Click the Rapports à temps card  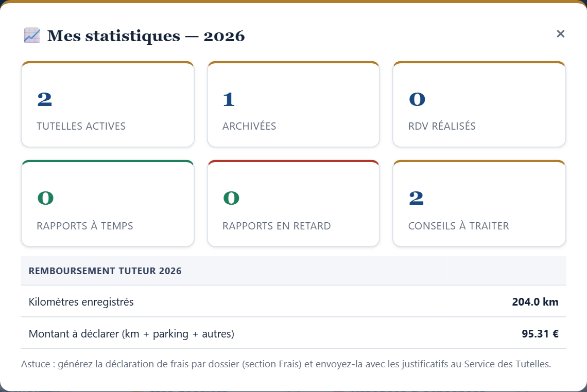pos(108,203)
